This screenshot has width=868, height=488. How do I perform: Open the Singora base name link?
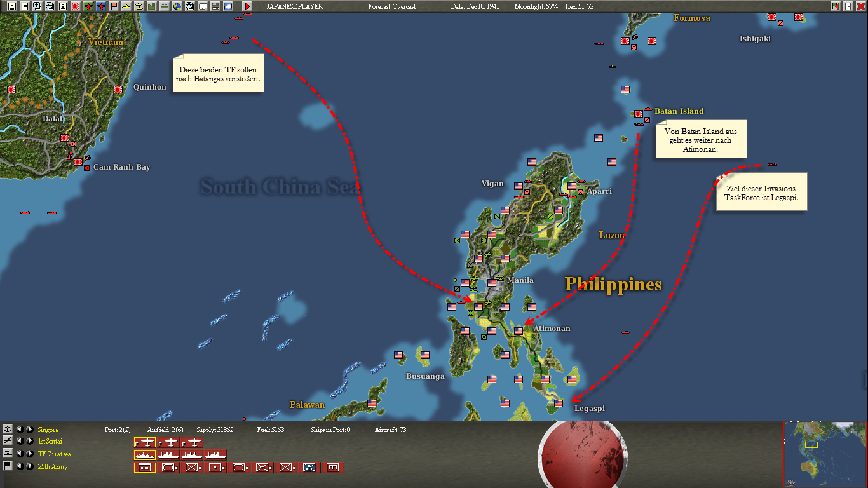[x=48, y=430]
